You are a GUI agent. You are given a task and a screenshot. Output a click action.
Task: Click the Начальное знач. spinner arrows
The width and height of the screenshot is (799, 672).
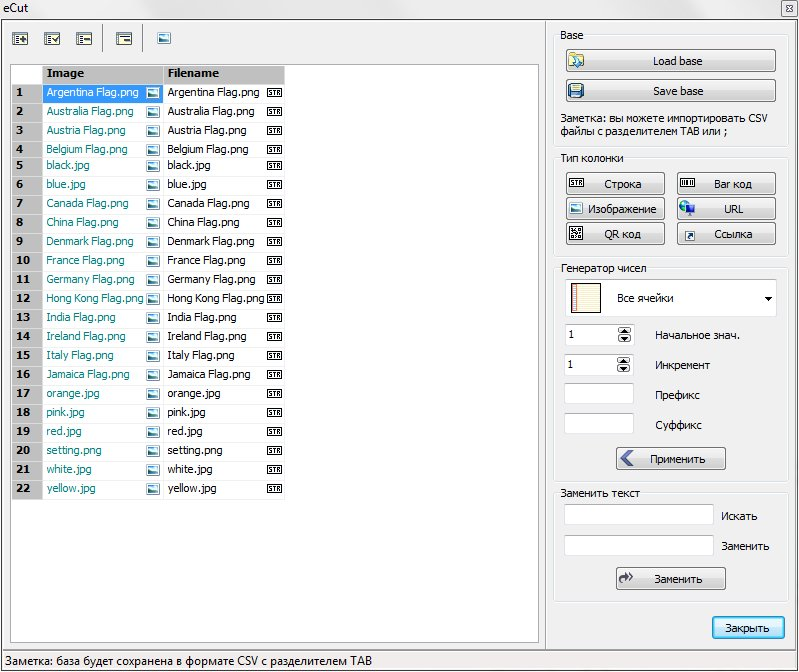tap(625, 335)
